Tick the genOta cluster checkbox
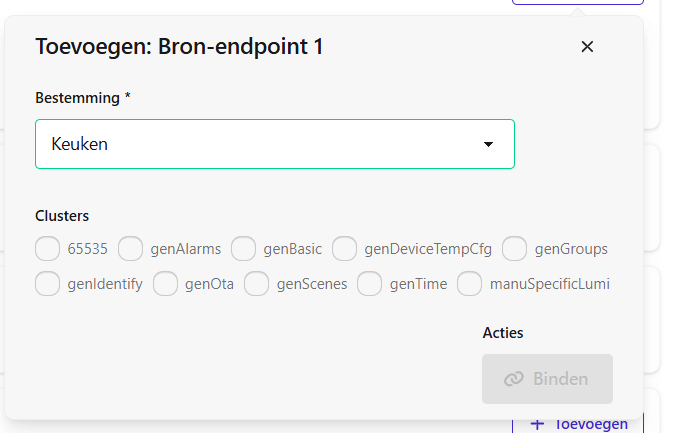Screen dimensions: 674x433 [x=165, y=284]
